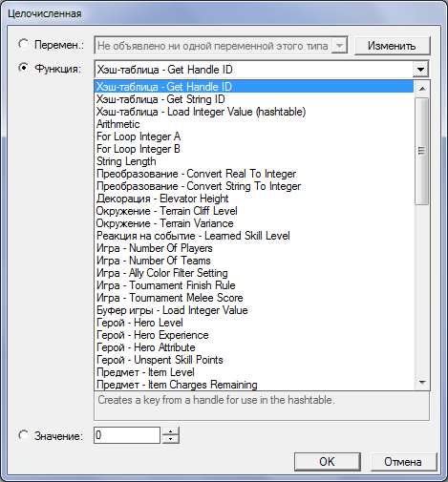
Task: Select the Значение radio button
Action: 24,435
